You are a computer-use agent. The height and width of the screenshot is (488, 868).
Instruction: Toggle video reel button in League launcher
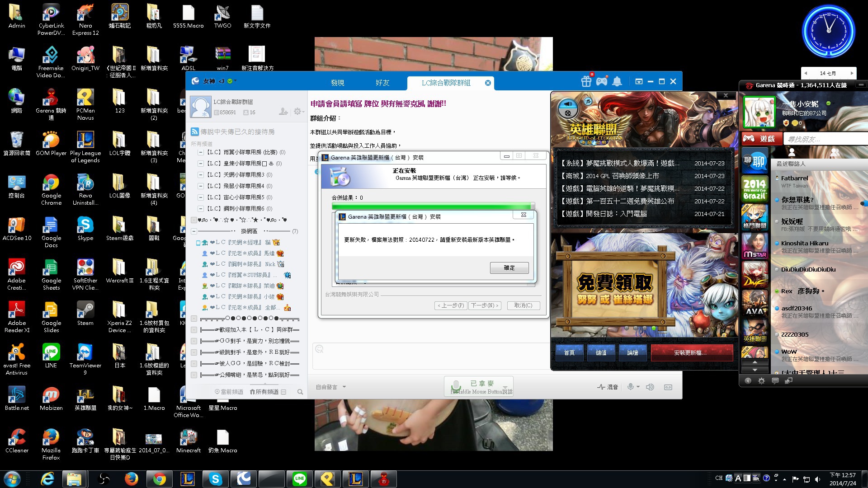click(x=568, y=113)
